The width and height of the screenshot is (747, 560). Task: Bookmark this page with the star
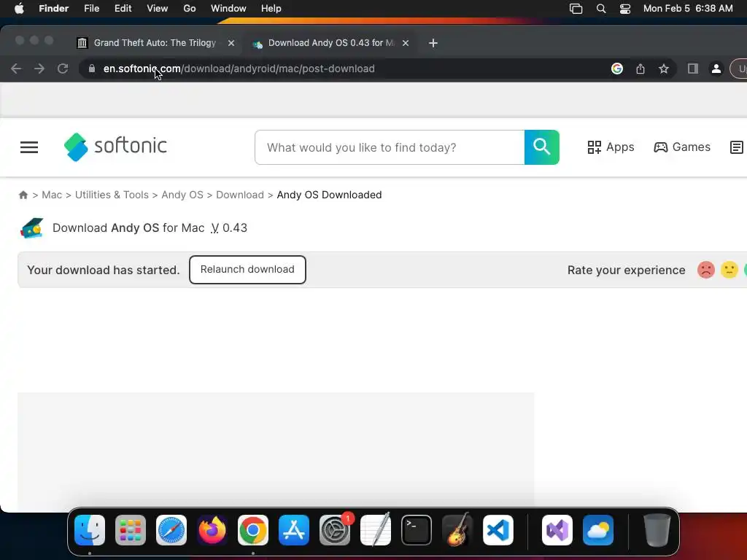[x=664, y=69]
